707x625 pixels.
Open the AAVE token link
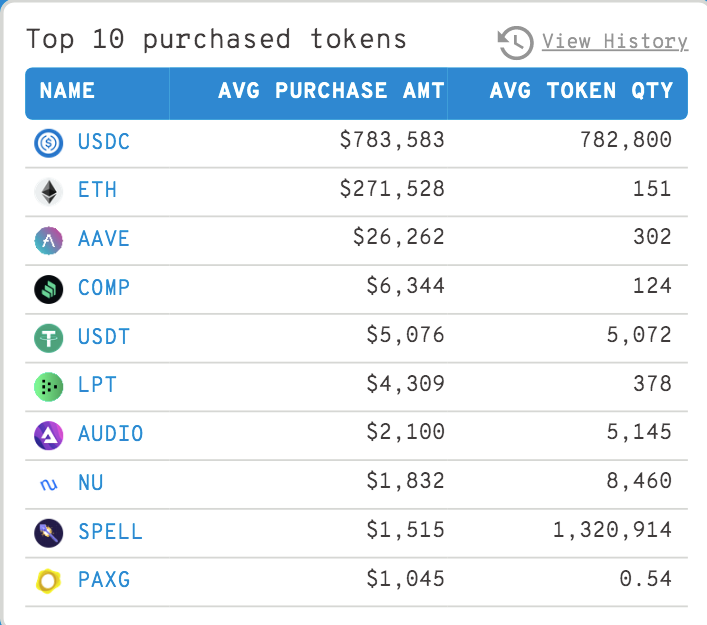click(x=104, y=239)
